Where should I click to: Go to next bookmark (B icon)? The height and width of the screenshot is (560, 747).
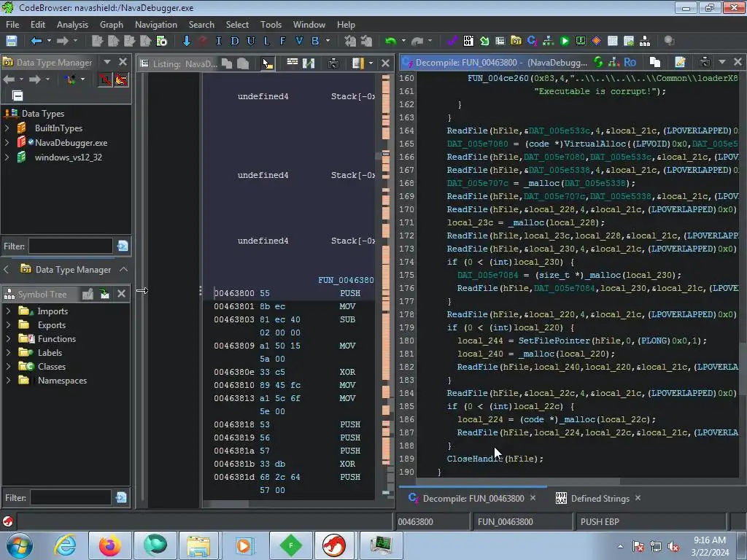tap(315, 41)
